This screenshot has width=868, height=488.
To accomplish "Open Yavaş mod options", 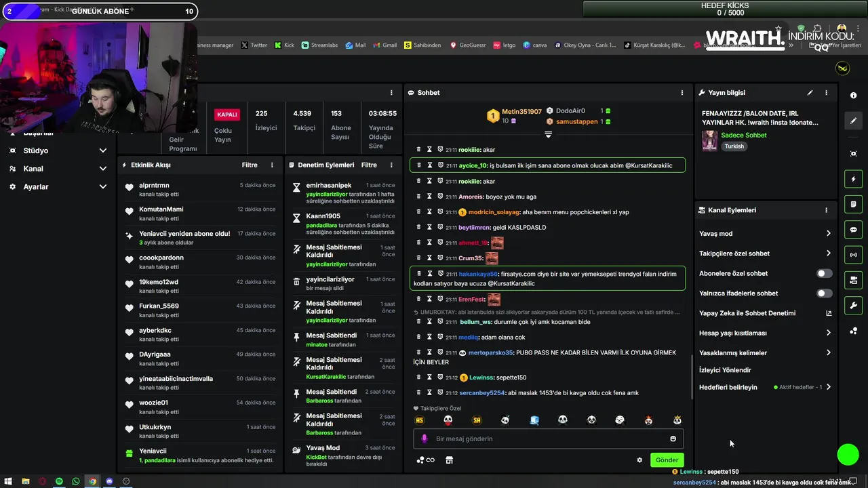I will 765,234.
